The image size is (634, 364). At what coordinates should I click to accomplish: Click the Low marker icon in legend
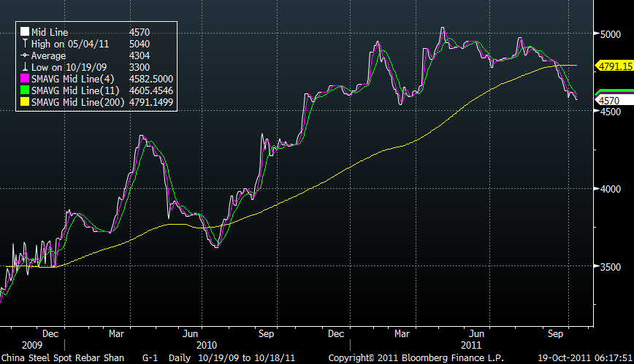point(23,67)
